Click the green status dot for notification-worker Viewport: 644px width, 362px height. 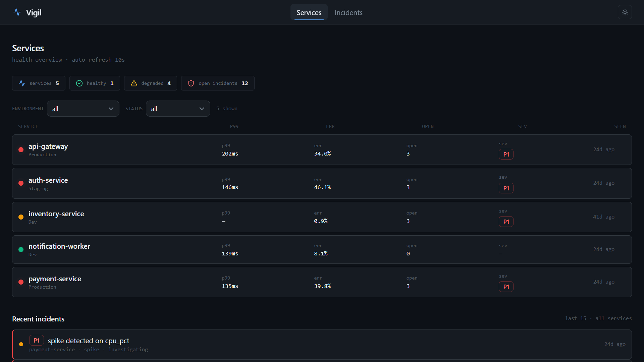[21, 250]
